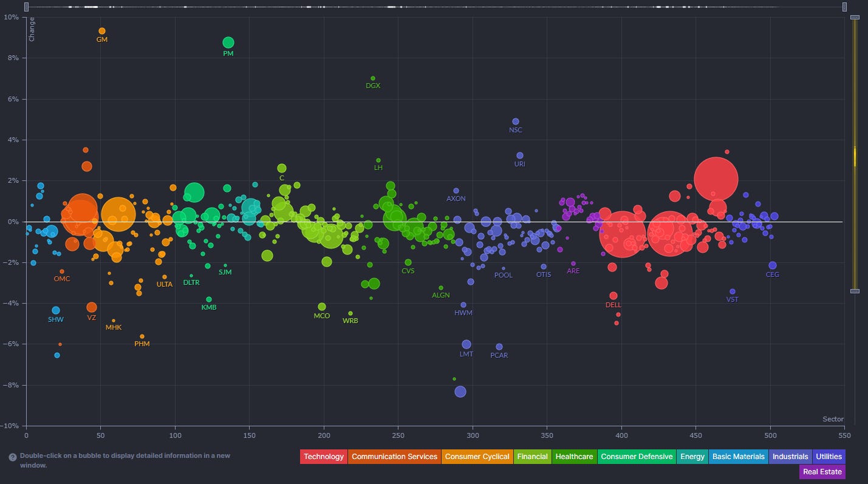
Task: Select the NSC bubble
Action: (516, 121)
